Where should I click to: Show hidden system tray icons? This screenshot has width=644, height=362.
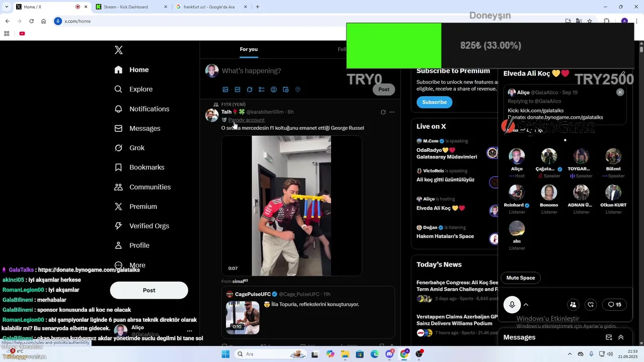click(x=570, y=354)
